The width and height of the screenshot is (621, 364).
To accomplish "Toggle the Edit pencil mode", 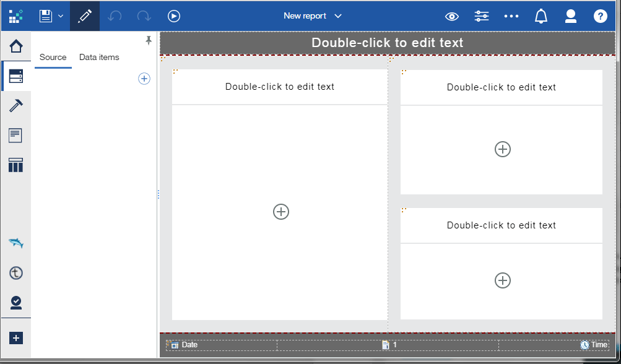I will pos(85,16).
